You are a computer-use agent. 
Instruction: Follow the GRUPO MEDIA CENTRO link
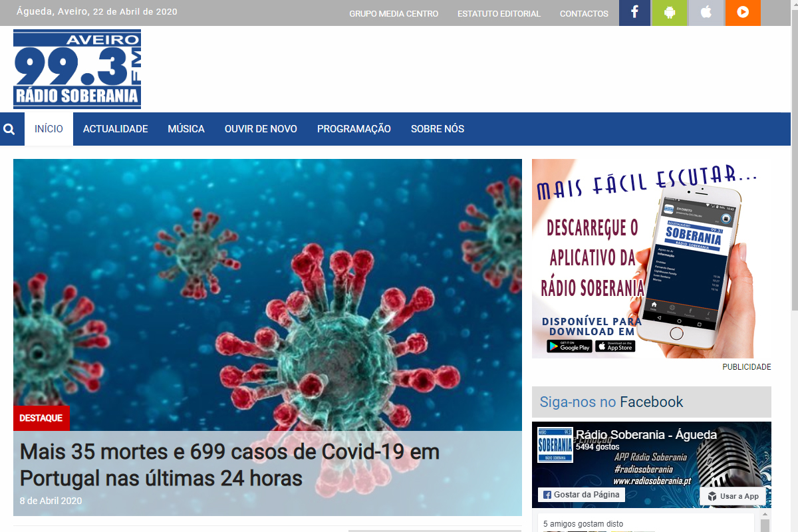point(394,13)
